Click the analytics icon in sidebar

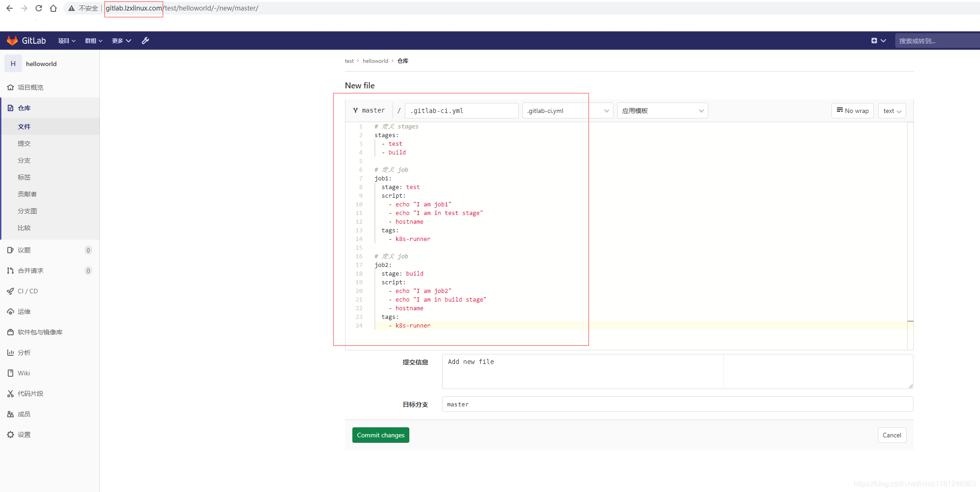pyautogui.click(x=10, y=352)
